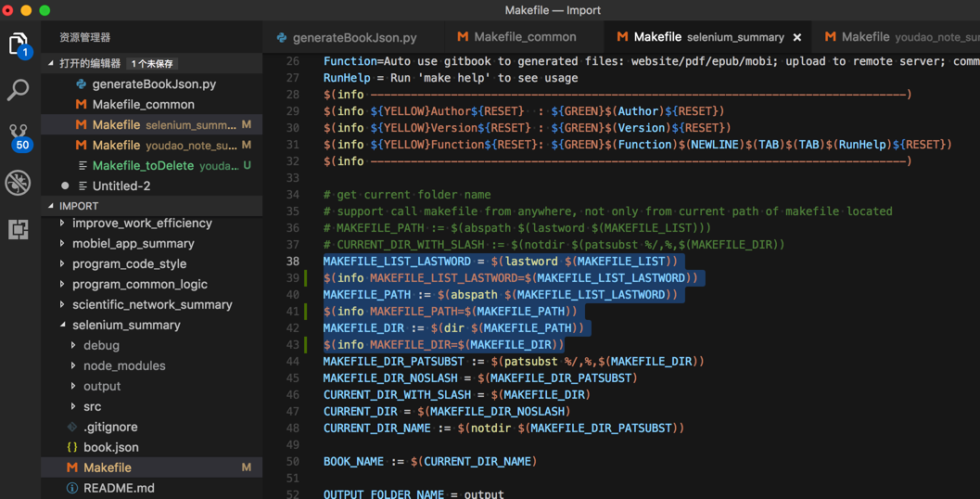Switch to the generateBookJson.py tab
This screenshot has height=499, width=980.
(354, 38)
